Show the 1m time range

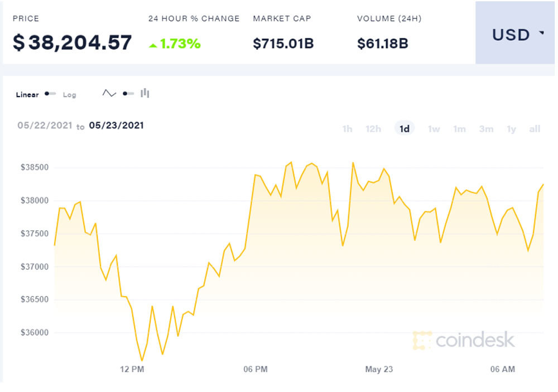click(459, 129)
